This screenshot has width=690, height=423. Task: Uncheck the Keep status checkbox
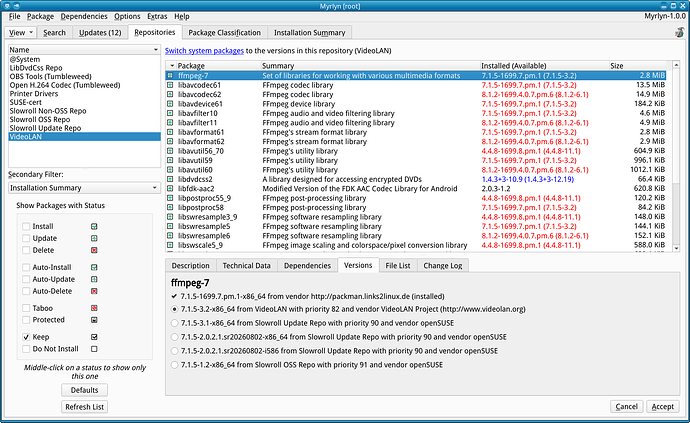click(26, 337)
